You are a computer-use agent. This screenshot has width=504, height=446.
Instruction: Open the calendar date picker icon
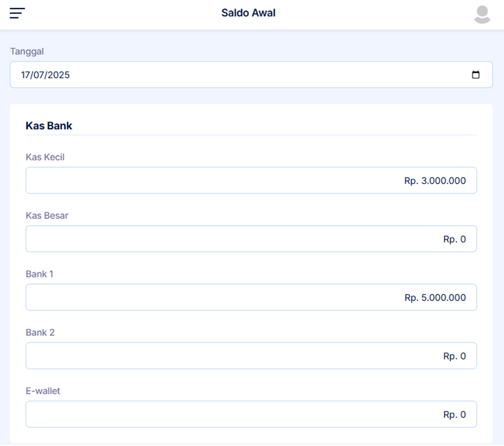tap(476, 75)
